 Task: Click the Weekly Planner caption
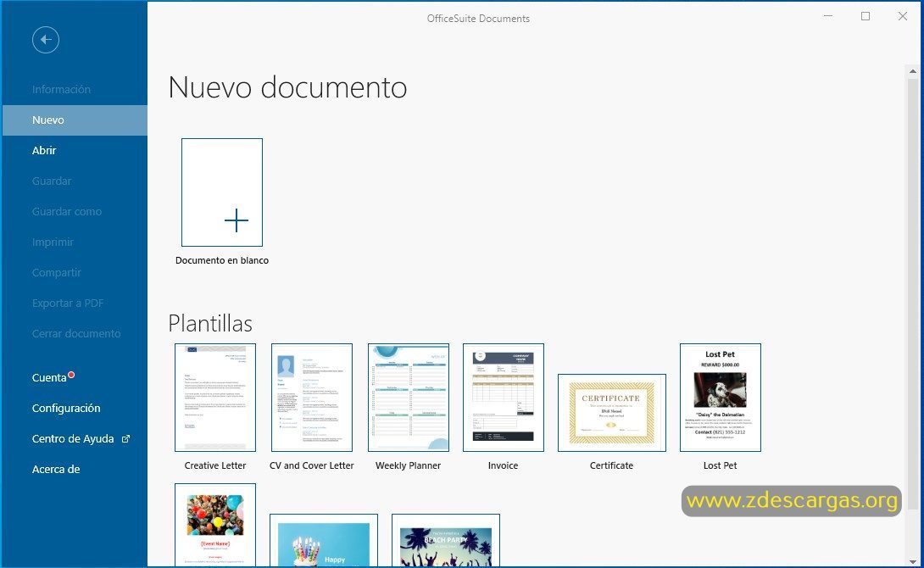click(408, 465)
